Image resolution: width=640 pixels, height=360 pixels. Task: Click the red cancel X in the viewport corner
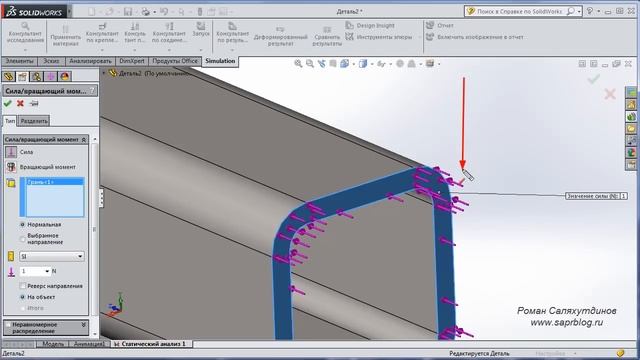point(610,94)
